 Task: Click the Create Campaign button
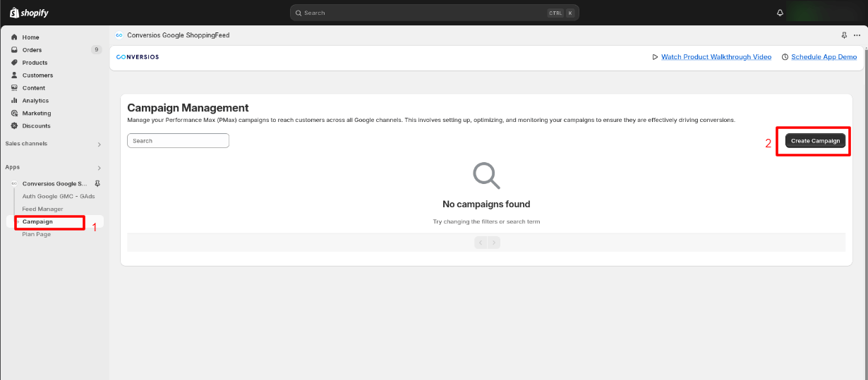point(815,141)
